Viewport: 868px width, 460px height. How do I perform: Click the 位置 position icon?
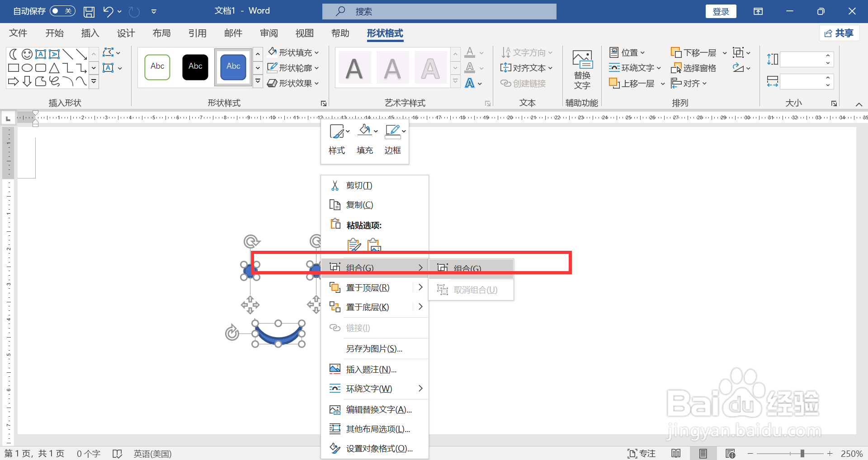[626, 52]
